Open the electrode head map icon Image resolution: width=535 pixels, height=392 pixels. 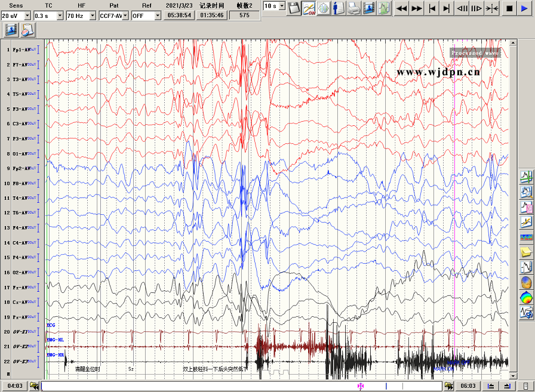pyautogui.click(x=324, y=8)
